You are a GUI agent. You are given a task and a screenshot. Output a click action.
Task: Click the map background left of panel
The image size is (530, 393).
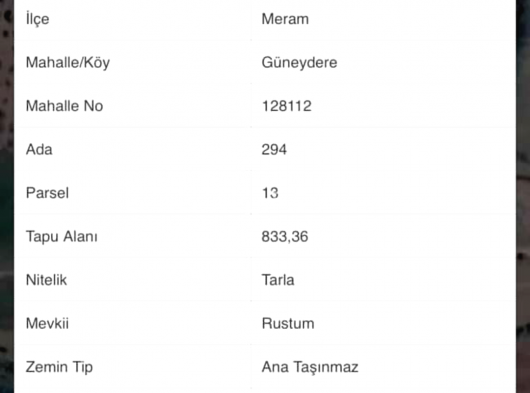coord(7,196)
